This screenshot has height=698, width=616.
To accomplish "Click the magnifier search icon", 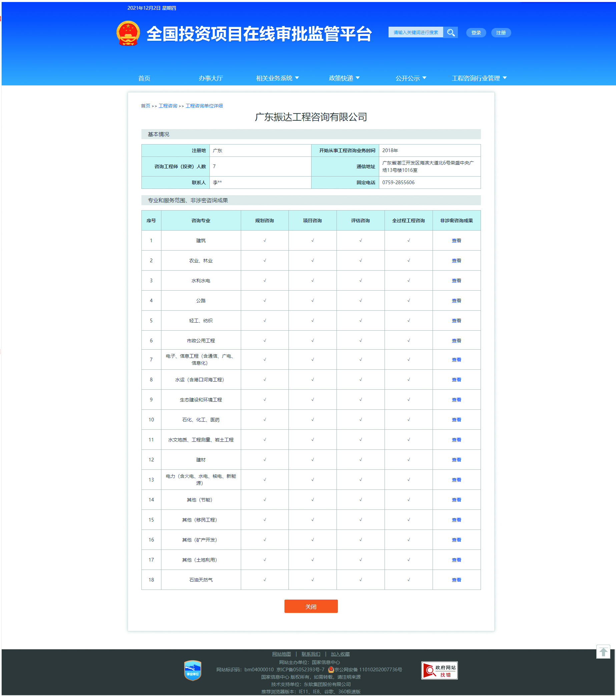I will click(451, 32).
